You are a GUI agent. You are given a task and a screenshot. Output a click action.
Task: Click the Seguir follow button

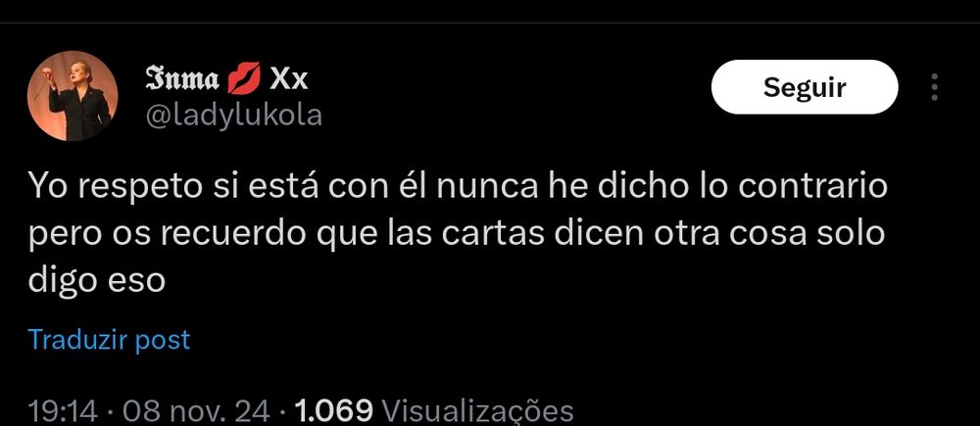click(x=805, y=87)
